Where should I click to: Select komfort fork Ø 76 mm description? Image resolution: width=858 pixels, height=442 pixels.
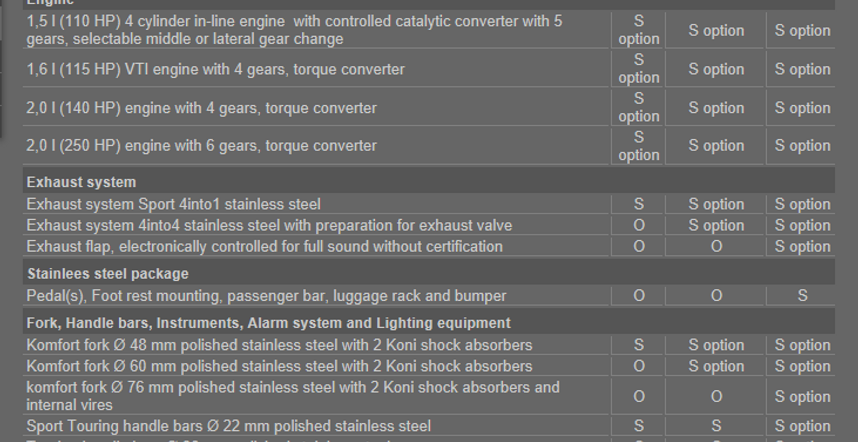click(x=293, y=396)
